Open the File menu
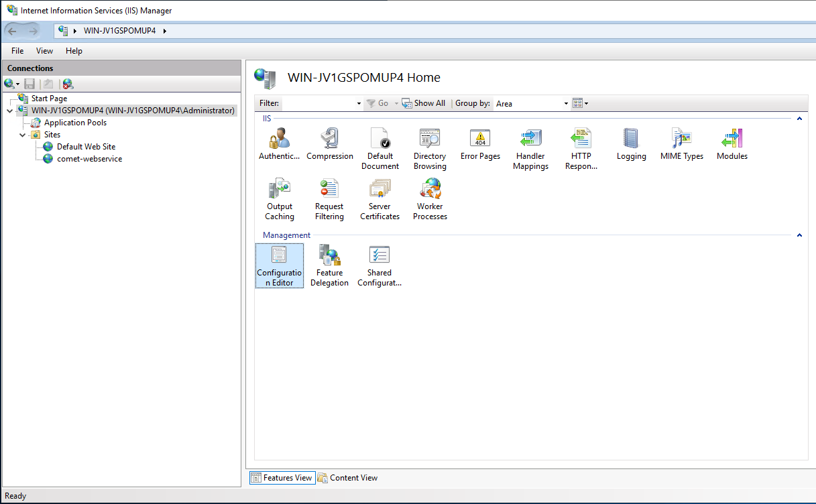The width and height of the screenshot is (816, 504). [x=17, y=51]
